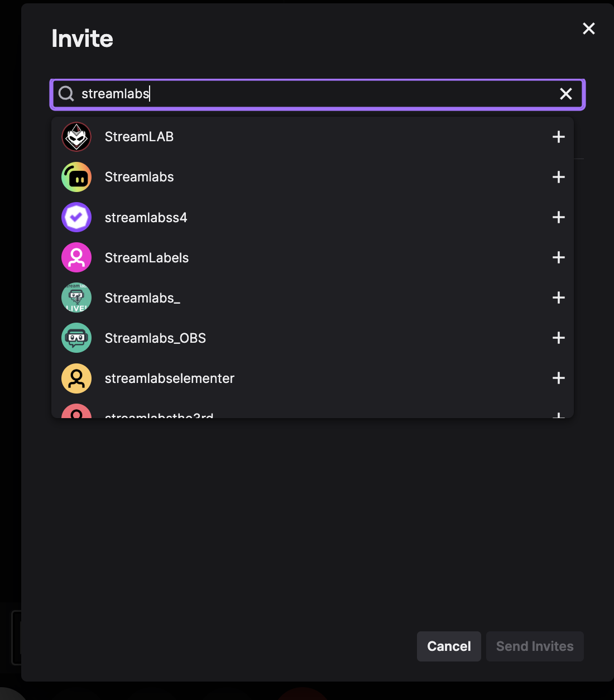Select the streamlabselementer result row
614x700 pixels.
pos(313,378)
